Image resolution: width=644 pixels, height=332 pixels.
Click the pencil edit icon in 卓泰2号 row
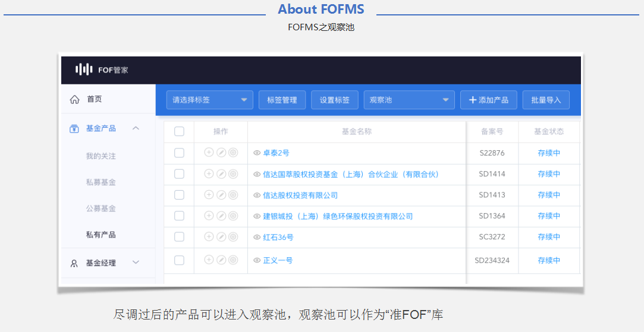tap(221, 152)
